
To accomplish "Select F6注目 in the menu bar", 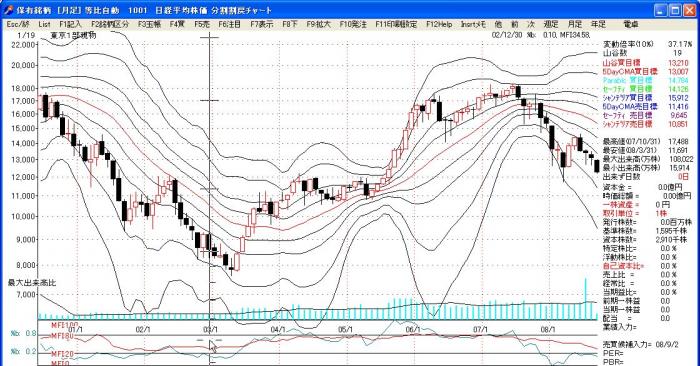I will (229, 24).
